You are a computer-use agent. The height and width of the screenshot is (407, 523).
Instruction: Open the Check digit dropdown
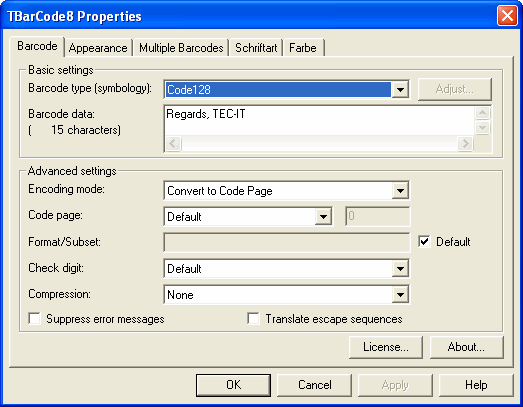click(400, 269)
